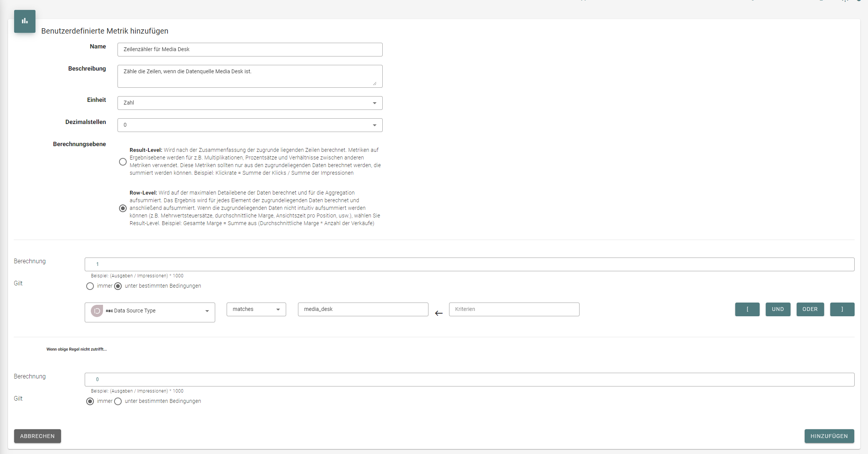Viewport: 868px width, 454px height.
Task: Select the Result-Level radio button
Action: pos(123,162)
